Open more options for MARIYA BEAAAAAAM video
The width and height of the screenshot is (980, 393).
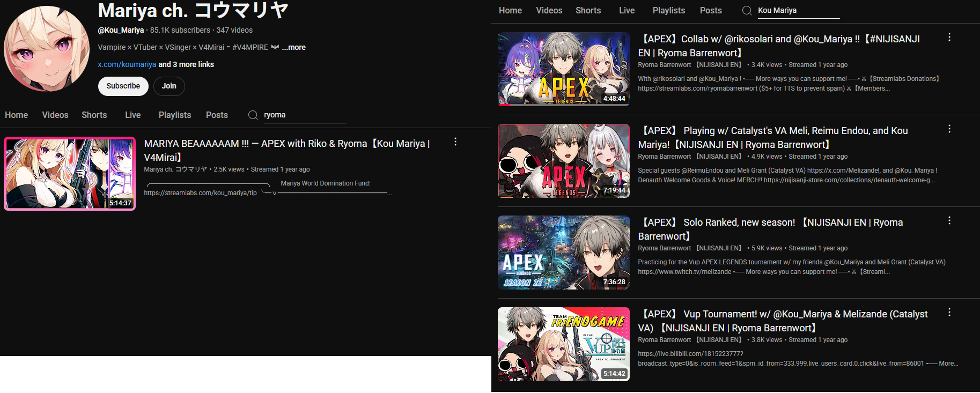455,142
